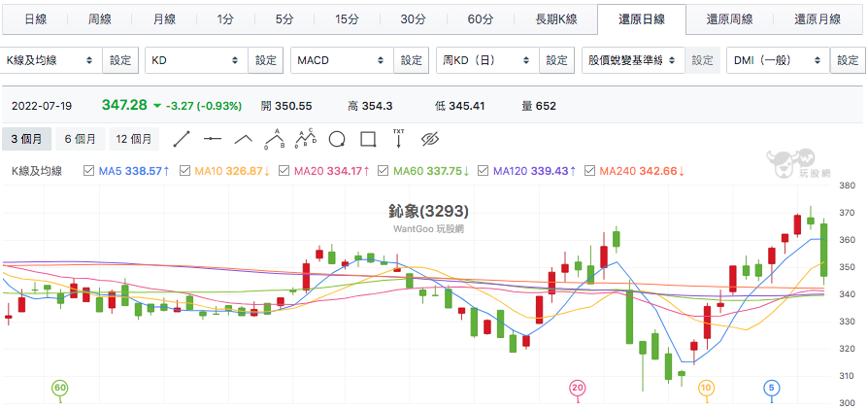This screenshot has height=409, width=868.
Task: Open the DMI（一般） indicator dropdown
Action: 779,60
